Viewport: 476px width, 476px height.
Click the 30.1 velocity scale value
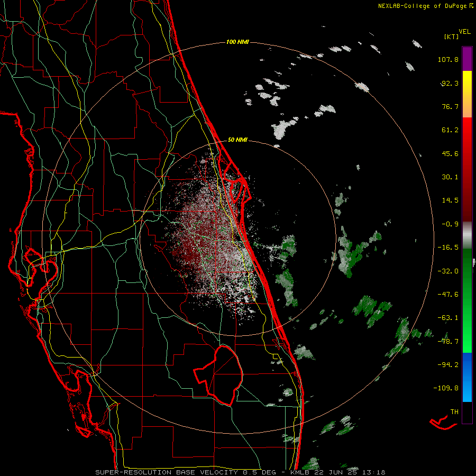(x=450, y=177)
